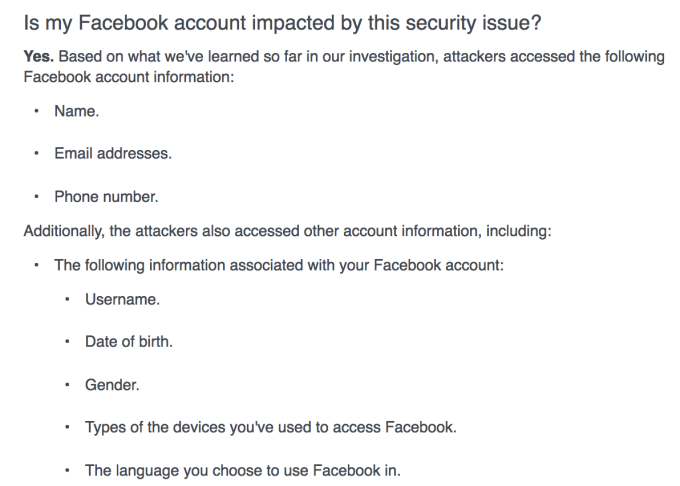Click the bullet point beside "Phone number."
Image resolution: width=680 pixels, height=486 pixels.
coord(37,196)
